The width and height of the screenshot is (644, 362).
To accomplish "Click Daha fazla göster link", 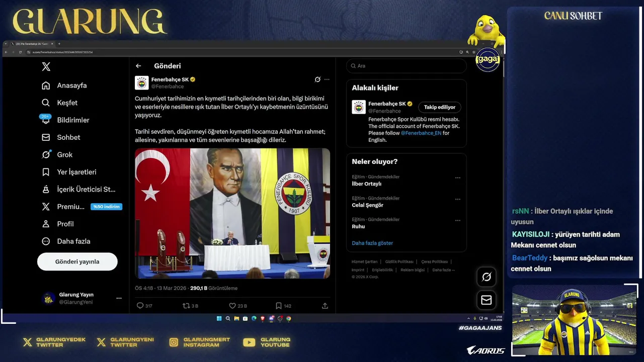I will [x=372, y=243].
